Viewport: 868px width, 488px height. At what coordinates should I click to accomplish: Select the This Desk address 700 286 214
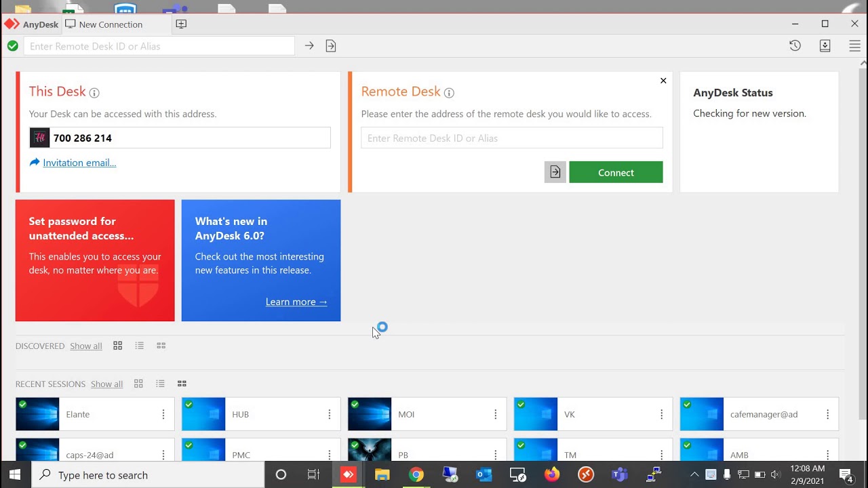pyautogui.click(x=83, y=138)
